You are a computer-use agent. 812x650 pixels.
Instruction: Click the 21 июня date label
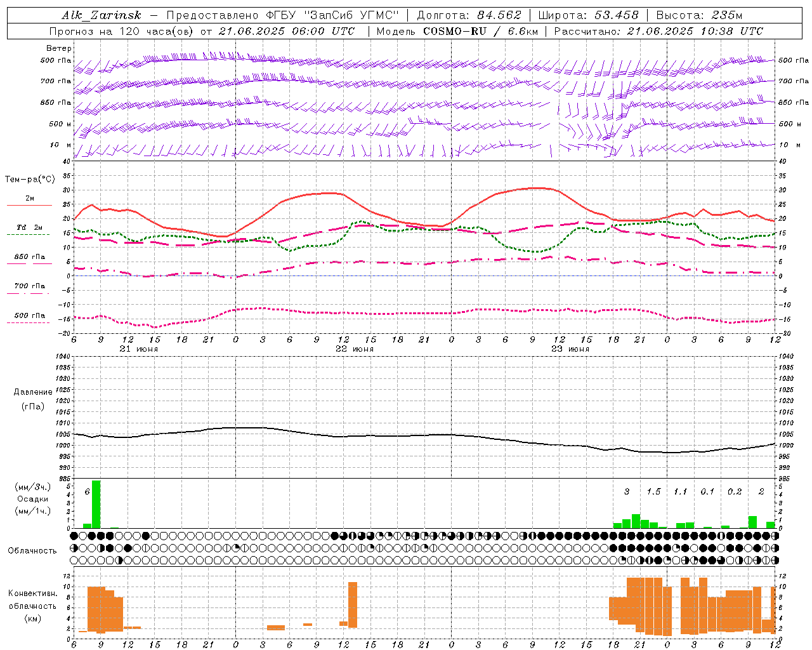pos(138,349)
